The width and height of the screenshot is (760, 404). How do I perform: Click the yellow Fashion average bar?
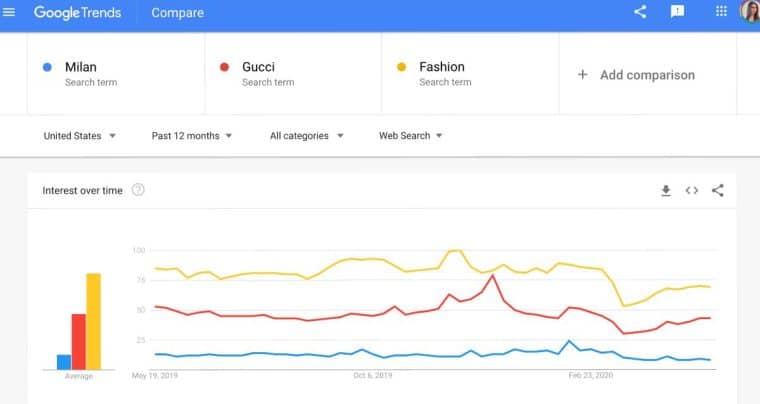(x=93, y=321)
